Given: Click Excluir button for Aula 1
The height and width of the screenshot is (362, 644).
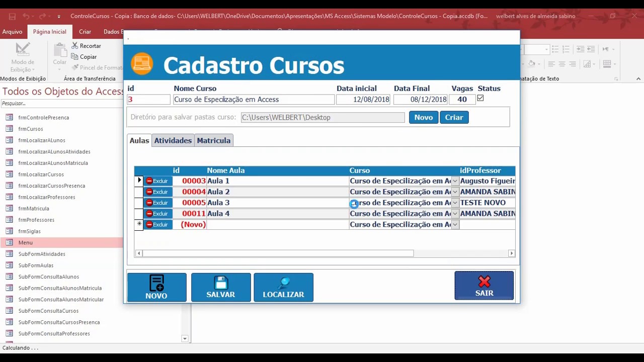Looking at the screenshot, I should pyautogui.click(x=158, y=181).
